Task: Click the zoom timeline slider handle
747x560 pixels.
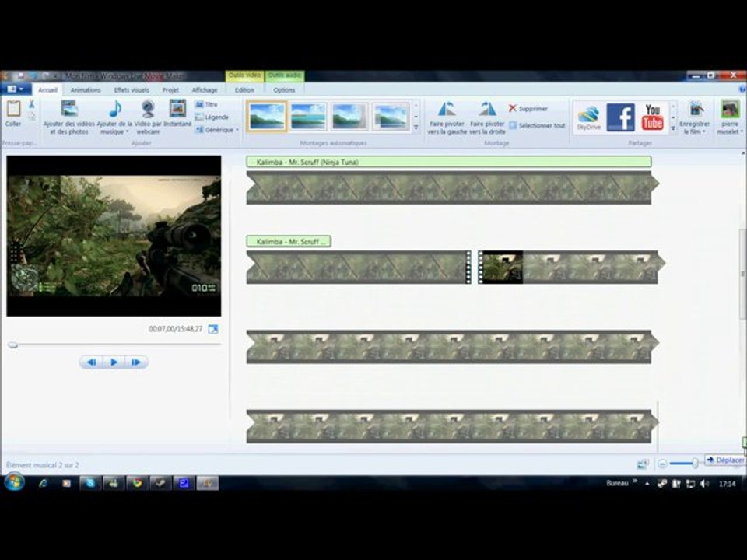Action: pyautogui.click(x=695, y=463)
